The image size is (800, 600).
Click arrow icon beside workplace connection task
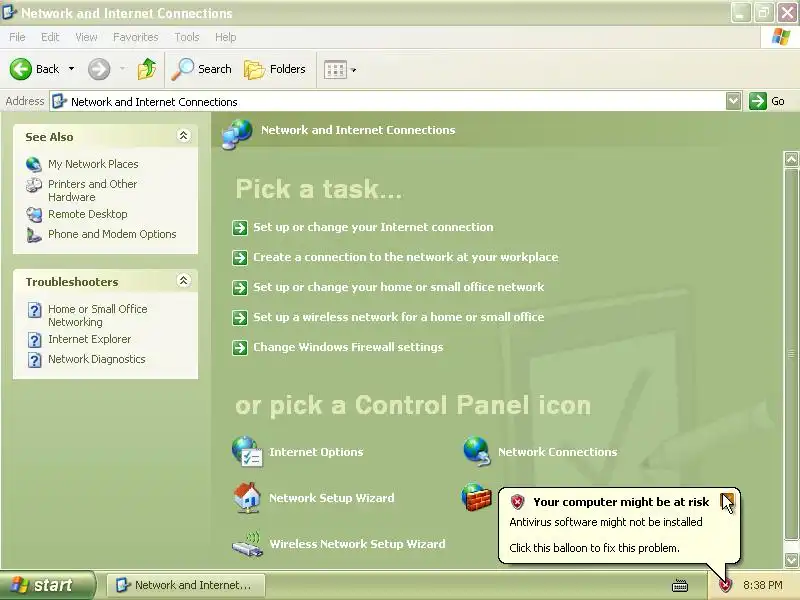click(240, 258)
